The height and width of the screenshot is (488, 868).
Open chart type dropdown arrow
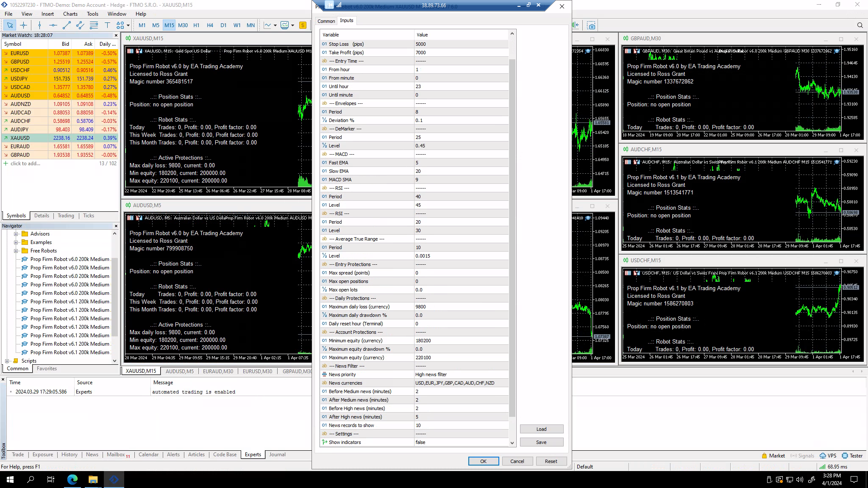[275, 25]
